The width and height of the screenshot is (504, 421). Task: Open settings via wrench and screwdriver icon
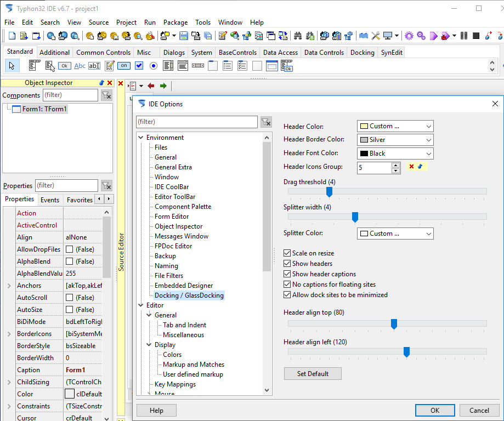click(376, 36)
